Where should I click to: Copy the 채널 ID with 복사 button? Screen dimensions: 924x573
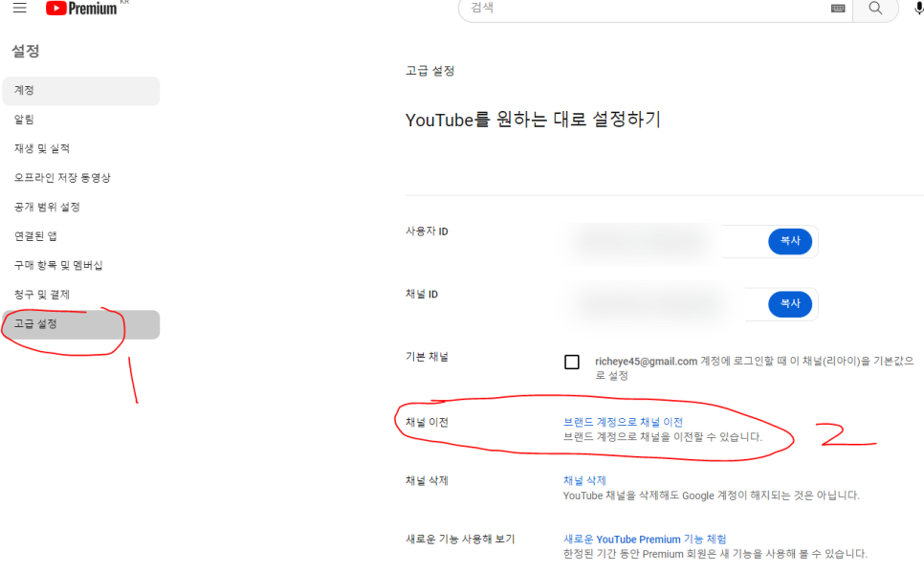[790, 304]
